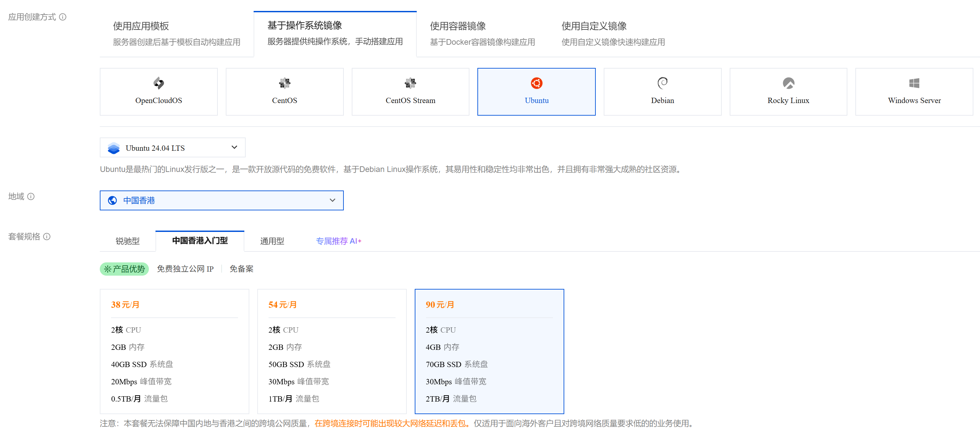The width and height of the screenshot is (980, 434).
Task: Open the Ubuntu 24.04 LTS version dropdown
Action: (172, 147)
